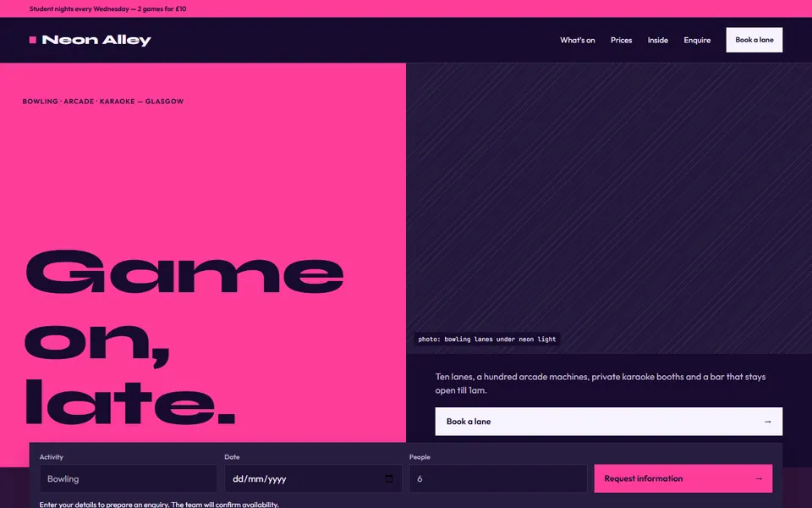Go to the Prices section
The height and width of the screenshot is (508, 812).
(x=621, y=40)
